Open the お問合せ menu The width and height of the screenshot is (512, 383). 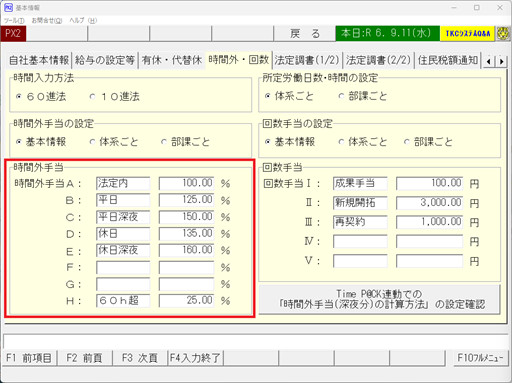point(47,20)
